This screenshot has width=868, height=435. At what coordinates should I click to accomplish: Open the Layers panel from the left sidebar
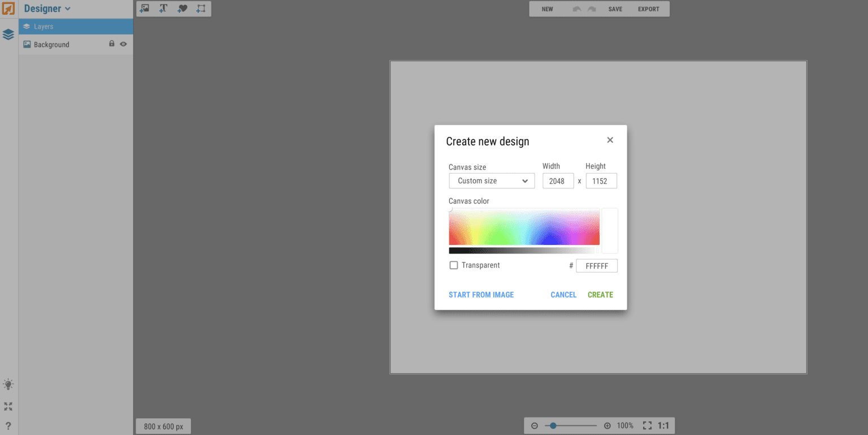click(8, 34)
